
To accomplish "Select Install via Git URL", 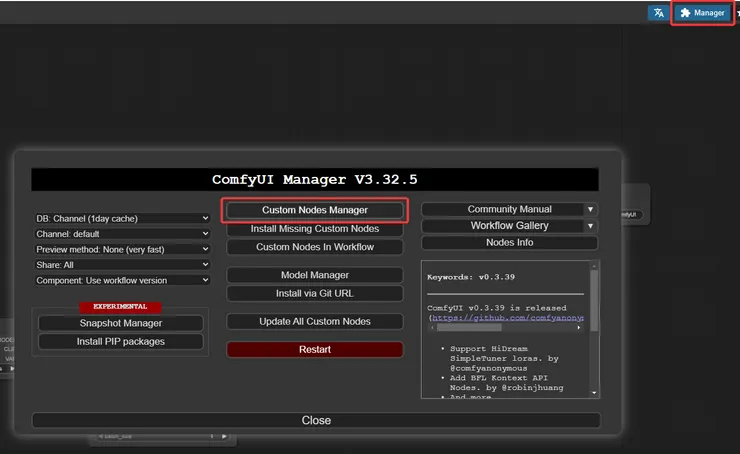I will click(x=315, y=294).
